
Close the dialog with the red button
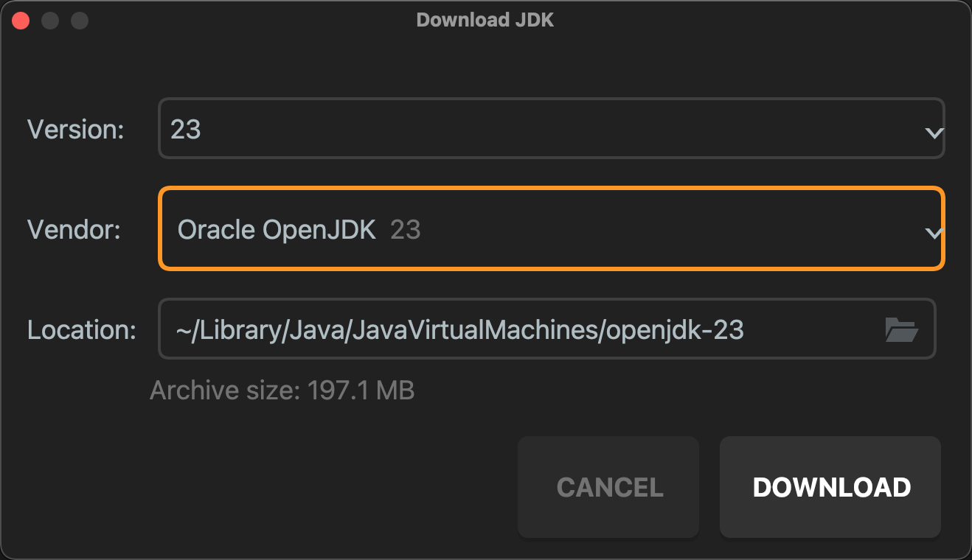coord(21,21)
